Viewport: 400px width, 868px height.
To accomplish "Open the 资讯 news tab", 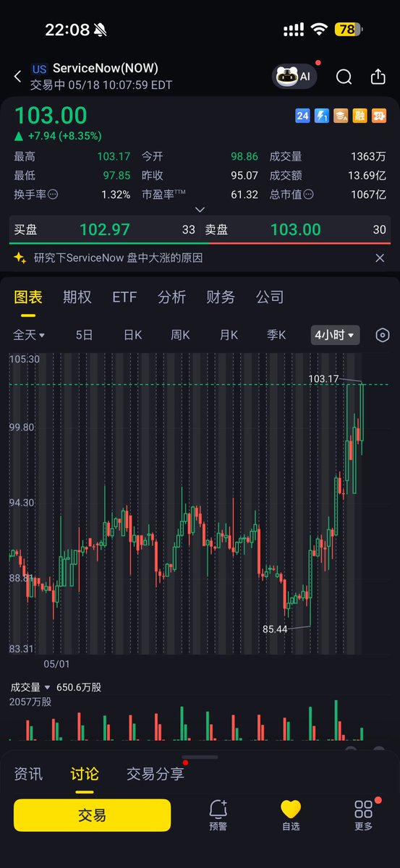I will click(28, 774).
